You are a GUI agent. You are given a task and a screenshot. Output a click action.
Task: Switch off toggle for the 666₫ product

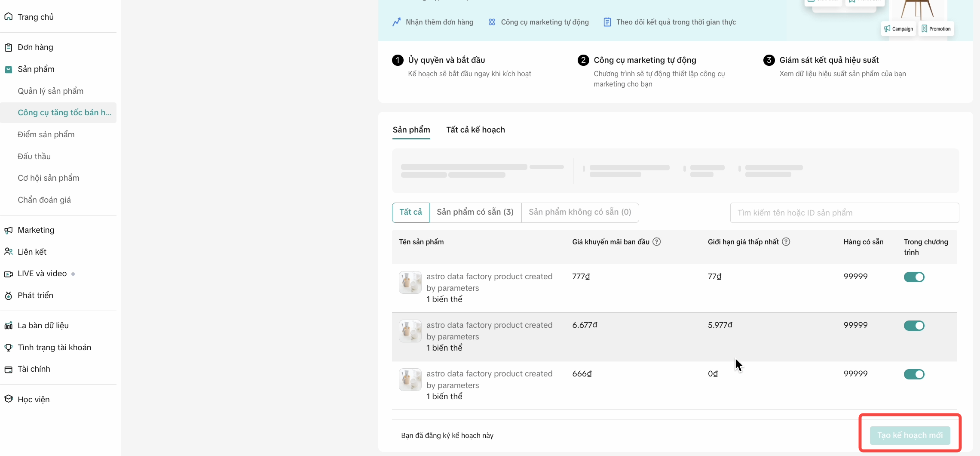point(914,374)
